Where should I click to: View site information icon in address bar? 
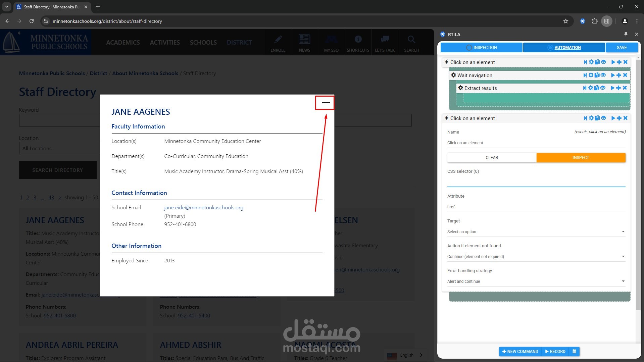tap(46, 21)
